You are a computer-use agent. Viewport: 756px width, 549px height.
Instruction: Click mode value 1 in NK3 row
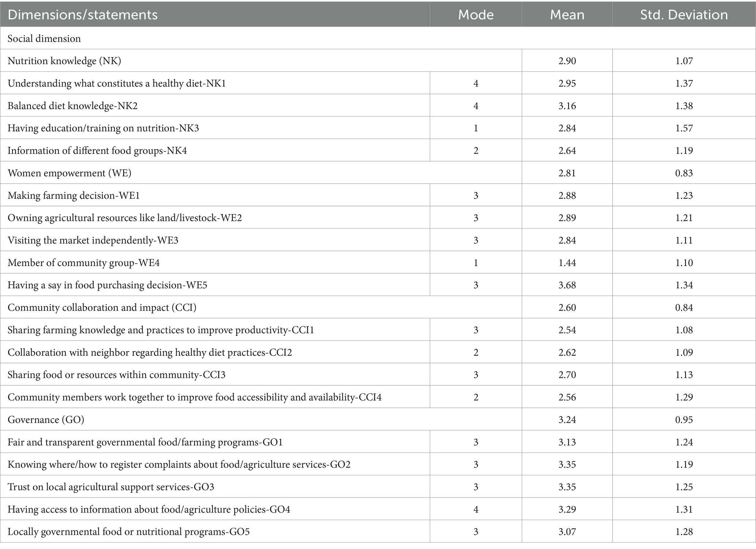[x=476, y=128]
